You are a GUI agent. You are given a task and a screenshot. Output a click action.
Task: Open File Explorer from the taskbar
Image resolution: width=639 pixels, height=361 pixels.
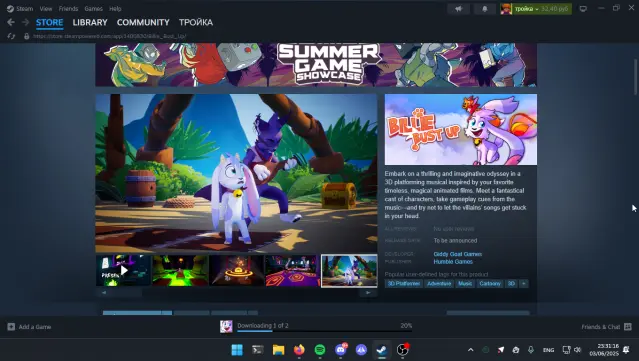tap(278, 350)
